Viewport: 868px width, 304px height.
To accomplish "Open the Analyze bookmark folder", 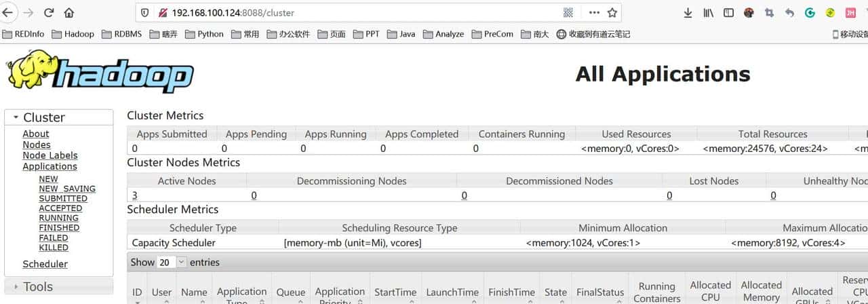I will coord(443,34).
